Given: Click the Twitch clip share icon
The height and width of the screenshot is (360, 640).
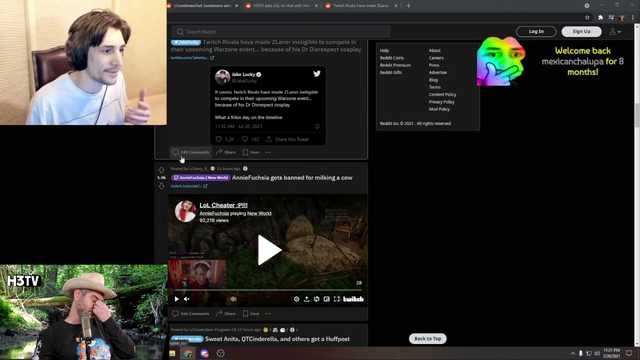Looking at the screenshot, I should click(307, 299).
